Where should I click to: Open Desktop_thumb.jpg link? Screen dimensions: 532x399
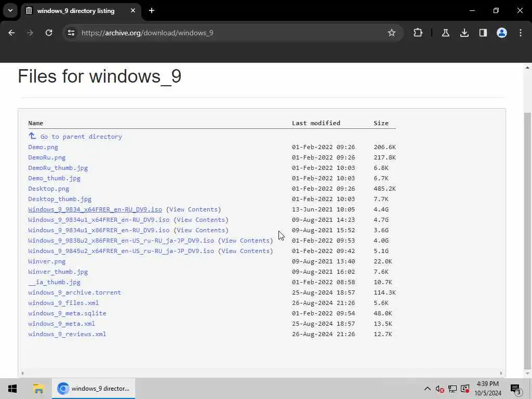(60, 199)
